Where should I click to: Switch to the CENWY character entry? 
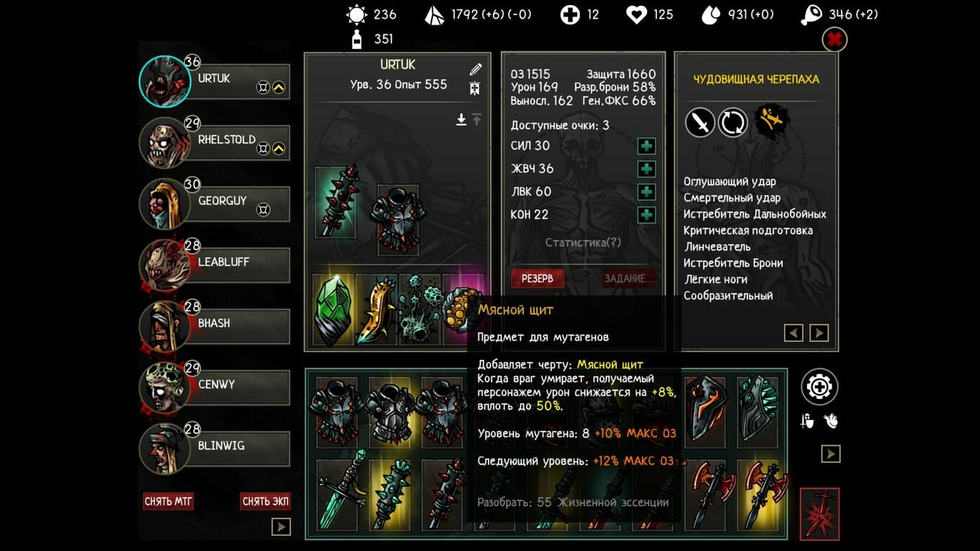point(215,387)
